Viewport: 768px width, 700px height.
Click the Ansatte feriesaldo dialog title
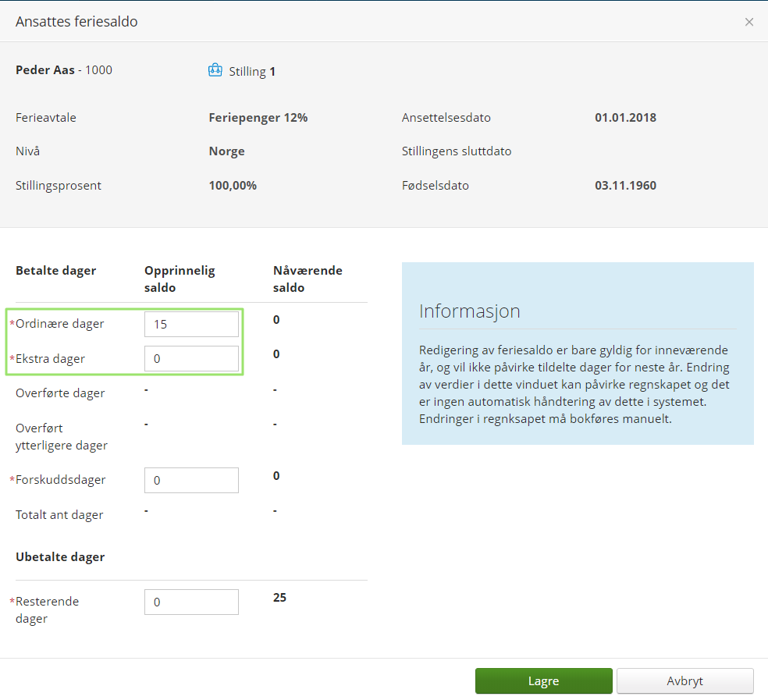[x=76, y=22]
